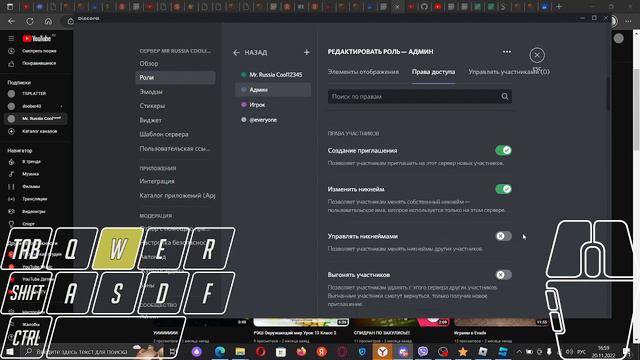Click the YouTube account avatar
This screenshot has height=360, width=640.
(x=619, y=38)
